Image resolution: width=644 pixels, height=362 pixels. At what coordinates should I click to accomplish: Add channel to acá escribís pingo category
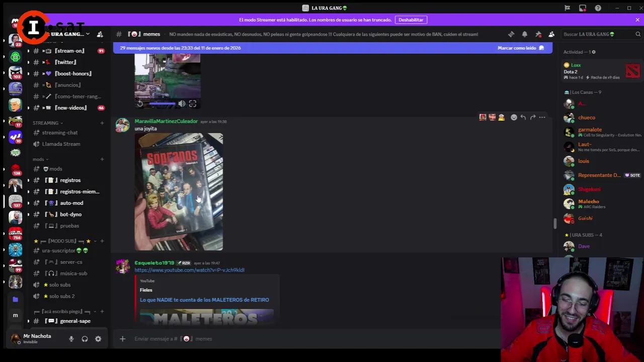click(102, 312)
